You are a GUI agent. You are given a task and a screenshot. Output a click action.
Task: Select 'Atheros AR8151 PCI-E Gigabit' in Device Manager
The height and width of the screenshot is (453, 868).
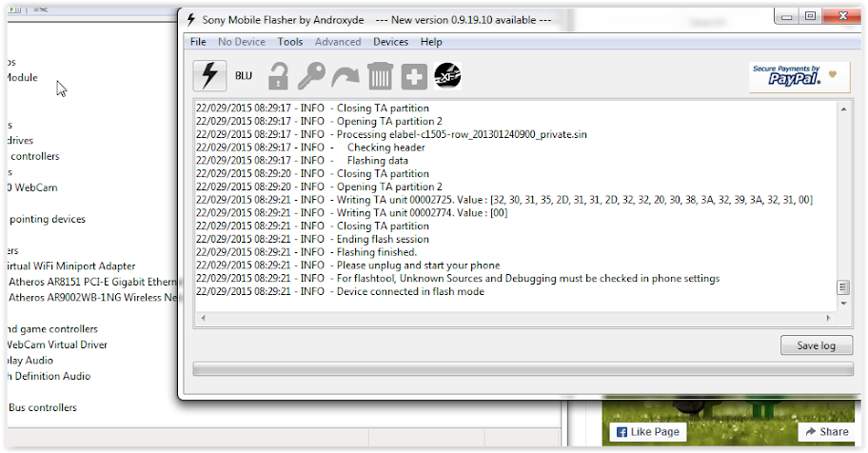(x=92, y=282)
